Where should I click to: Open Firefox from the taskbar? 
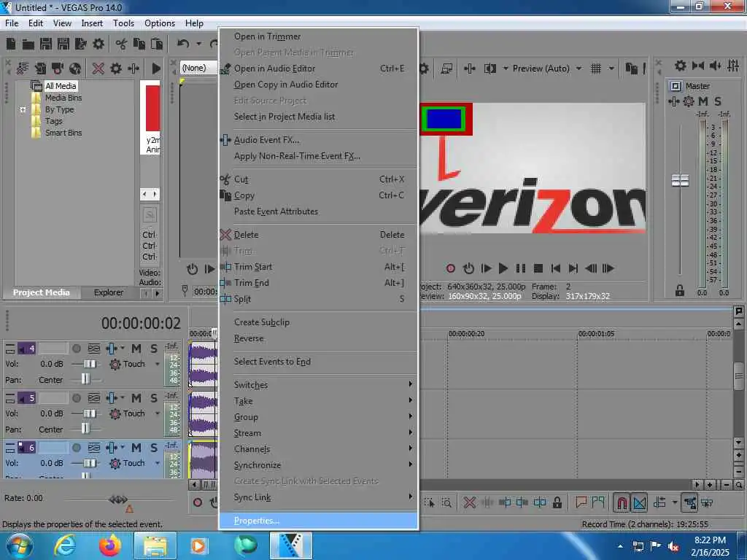pyautogui.click(x=110, y=545)
